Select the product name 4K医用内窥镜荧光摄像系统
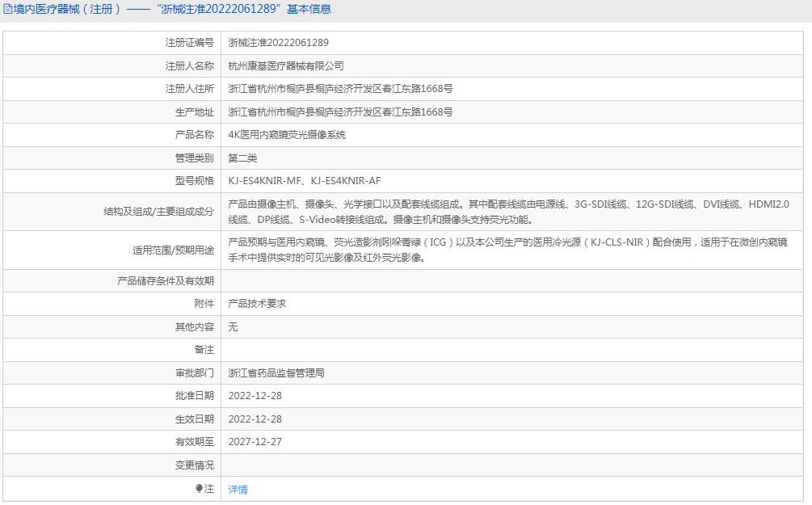This screenshot has height=505, width=812. coord(287,135)
